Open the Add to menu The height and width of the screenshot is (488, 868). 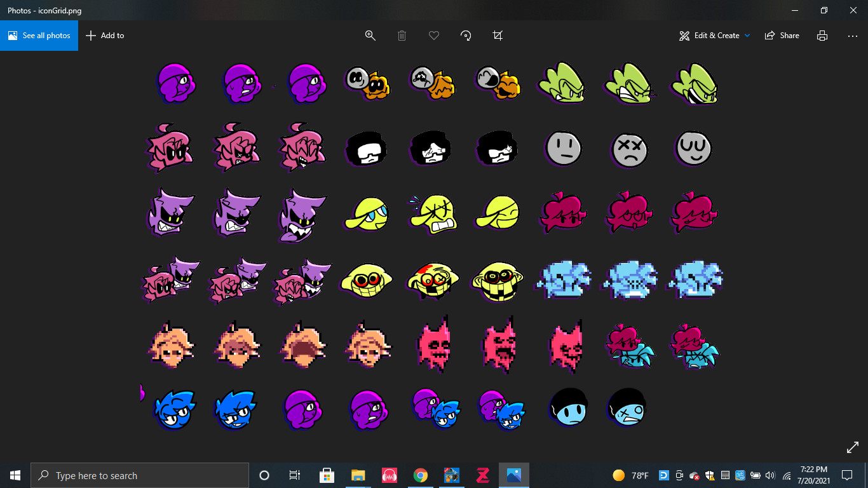[105, 36]
